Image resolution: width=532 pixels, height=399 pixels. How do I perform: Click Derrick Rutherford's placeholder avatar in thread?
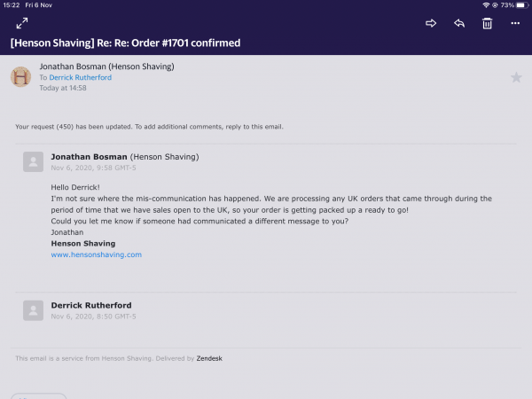click(34, 310)
